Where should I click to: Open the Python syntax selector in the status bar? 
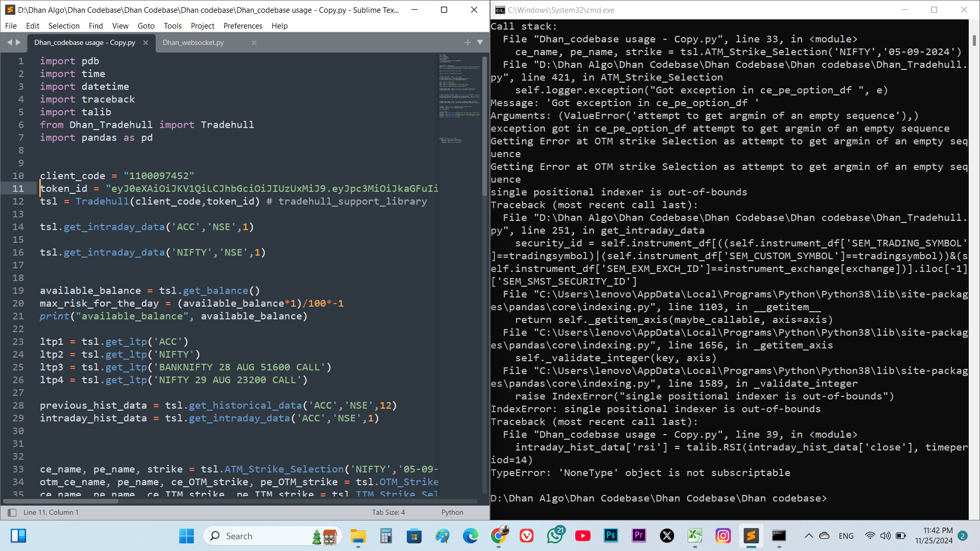point(452,512)
